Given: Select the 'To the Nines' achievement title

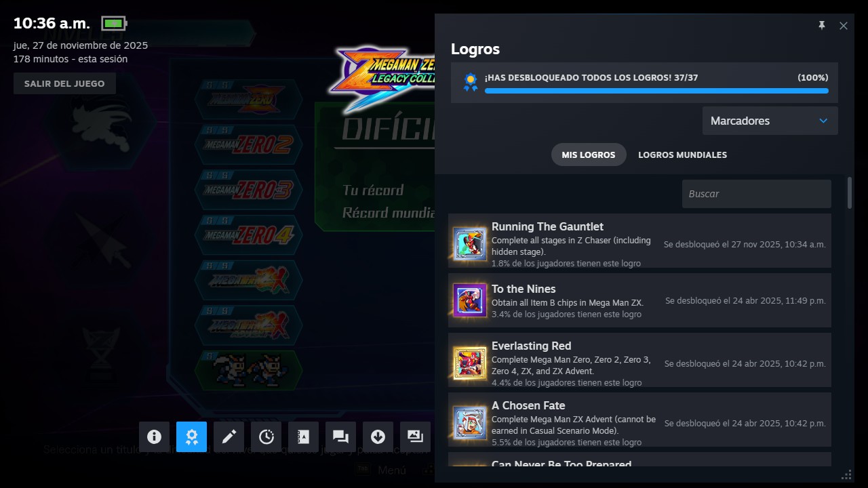Looking at the screenshot, I should 524,289.
